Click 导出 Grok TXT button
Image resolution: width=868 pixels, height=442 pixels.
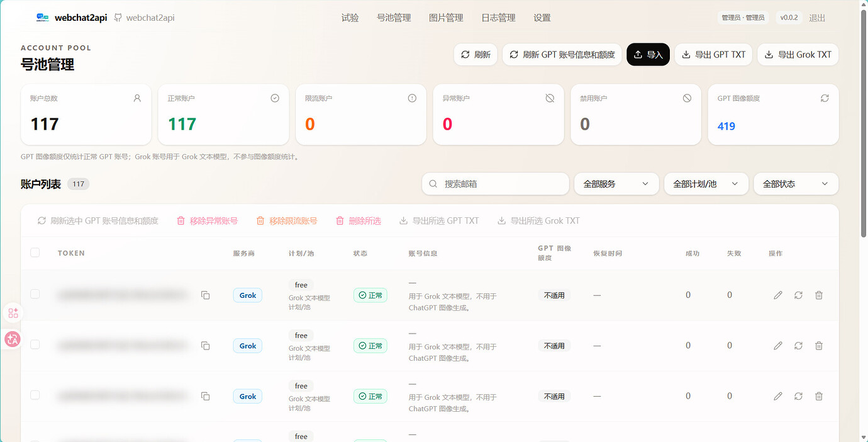coord(798,55)
